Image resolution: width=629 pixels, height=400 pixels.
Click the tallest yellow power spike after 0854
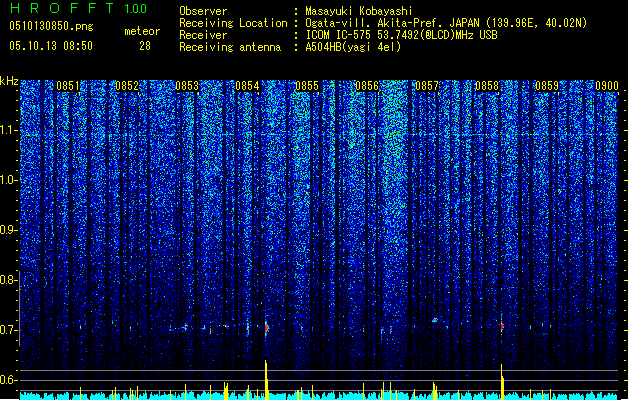266,380
